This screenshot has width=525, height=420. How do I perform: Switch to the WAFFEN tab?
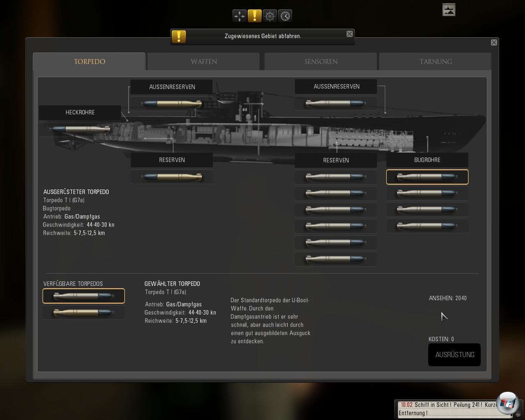(203, 62)
